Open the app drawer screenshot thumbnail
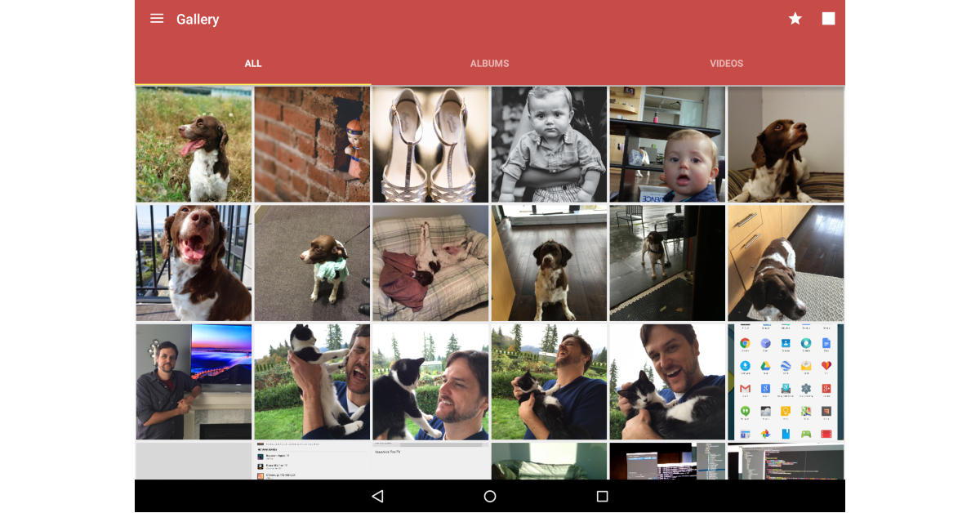 786,381
